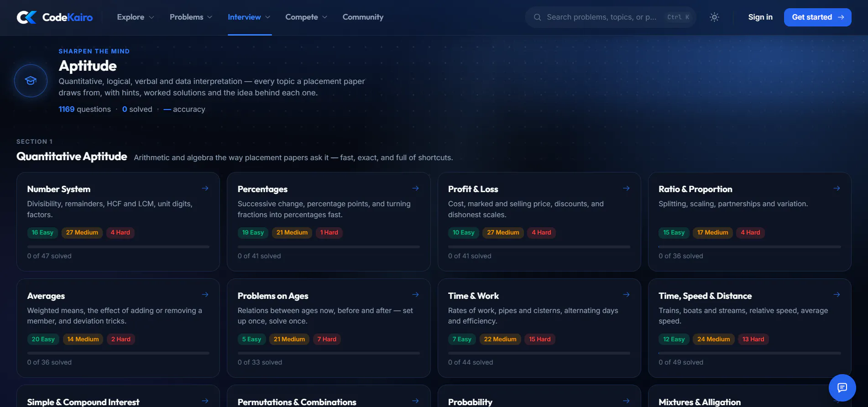The width and height of the screenshot is (868, 407).
Task: Open Ratio & Proportion card arrow
Action: coord(837,188)
